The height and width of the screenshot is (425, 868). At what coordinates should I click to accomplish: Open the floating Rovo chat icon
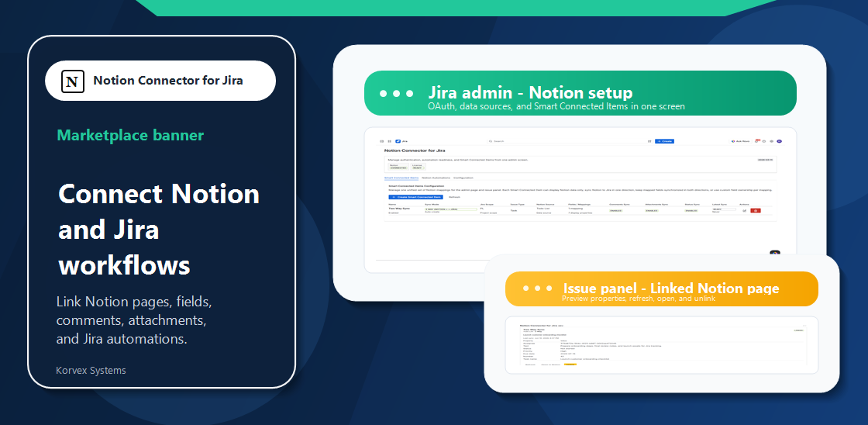775,254
